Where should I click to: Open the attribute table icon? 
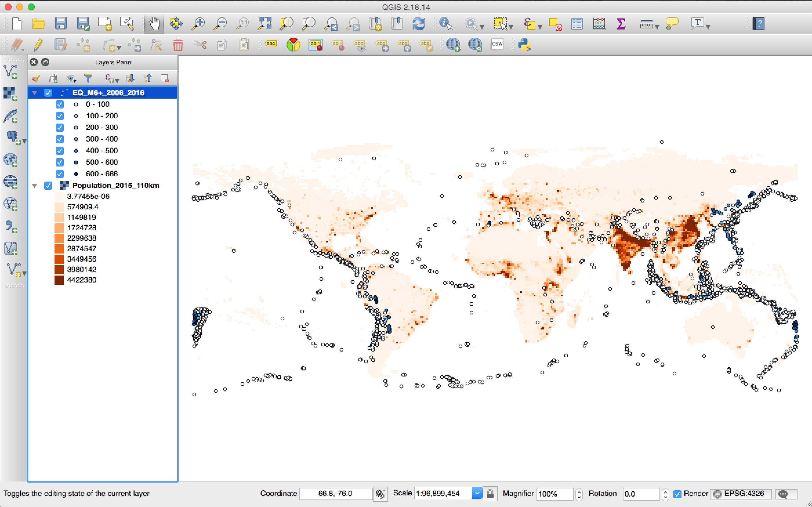577,24
